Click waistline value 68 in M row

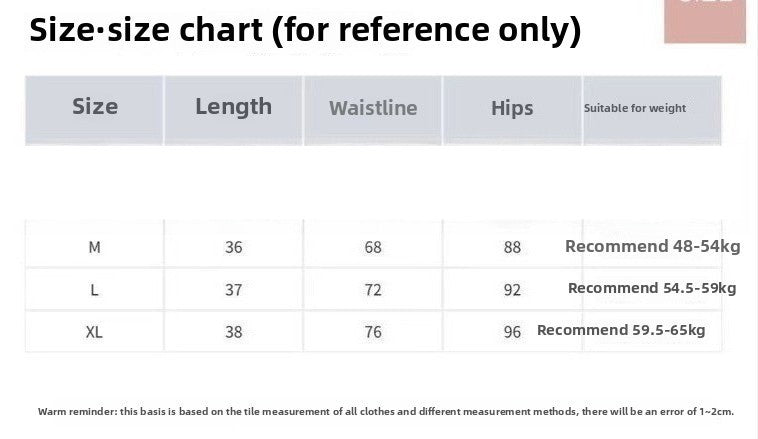(373, 247)
